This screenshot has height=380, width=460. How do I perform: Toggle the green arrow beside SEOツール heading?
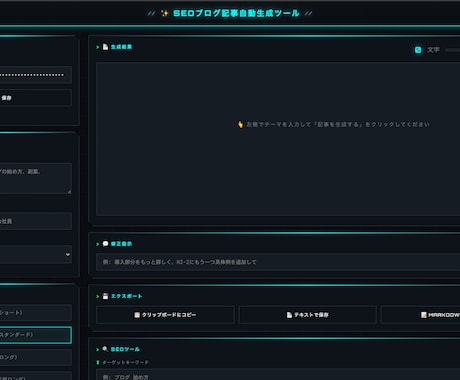(x=98, y=349)
